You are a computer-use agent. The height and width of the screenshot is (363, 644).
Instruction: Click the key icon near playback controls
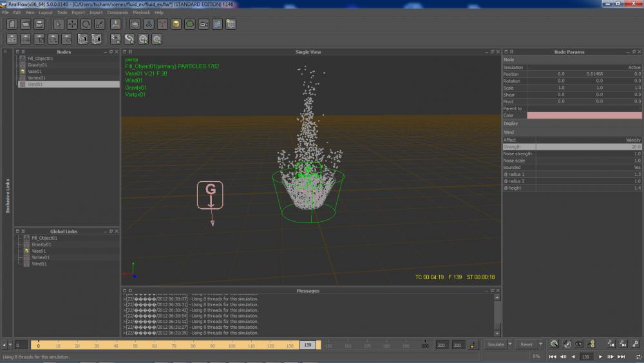coord(636,344)
